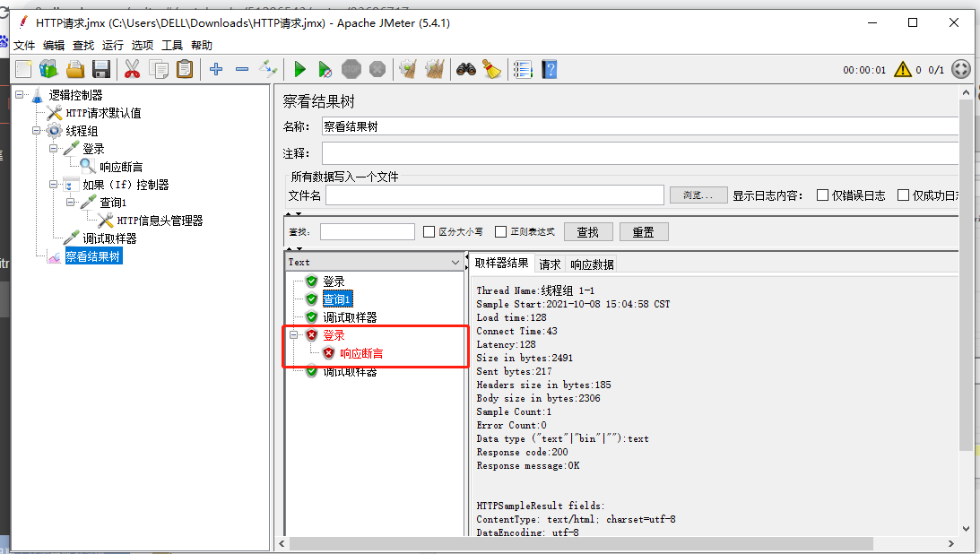Click the Open file toolbar icon

[x=75, y=69]
